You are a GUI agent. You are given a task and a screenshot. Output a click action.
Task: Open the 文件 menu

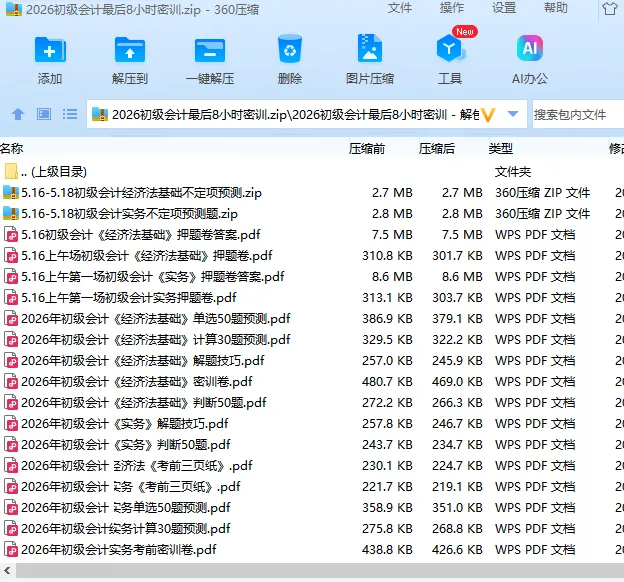[400, 8]
